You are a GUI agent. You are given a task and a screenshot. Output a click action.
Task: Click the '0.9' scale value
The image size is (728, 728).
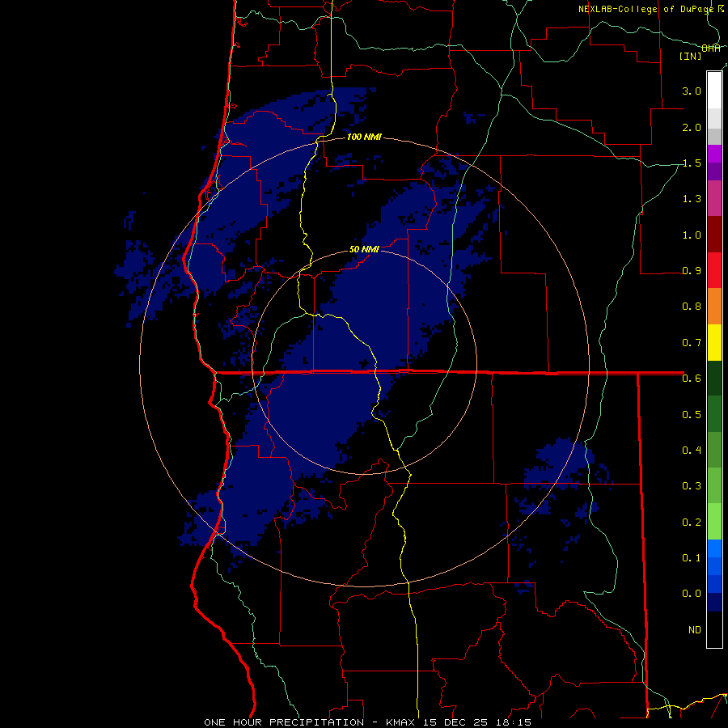tap(692, 271)
